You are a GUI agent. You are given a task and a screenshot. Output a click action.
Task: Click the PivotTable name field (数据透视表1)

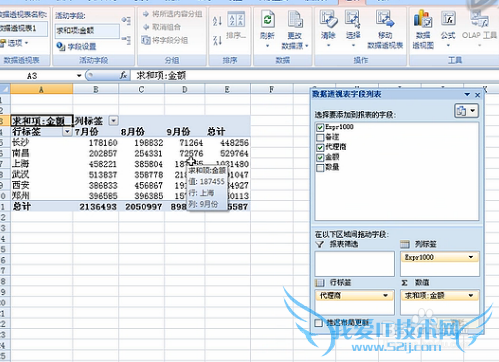click(23, 29)
